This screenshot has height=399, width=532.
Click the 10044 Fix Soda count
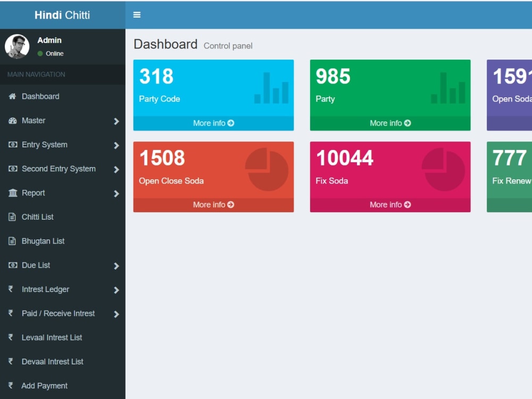click(345, 158)
